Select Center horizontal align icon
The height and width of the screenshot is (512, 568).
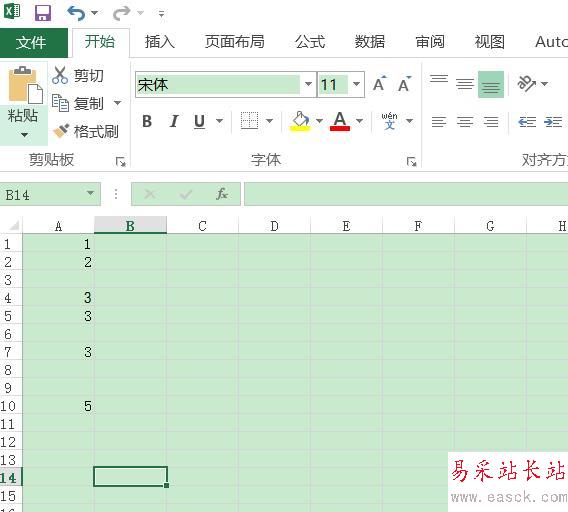[x=465, y=121]
